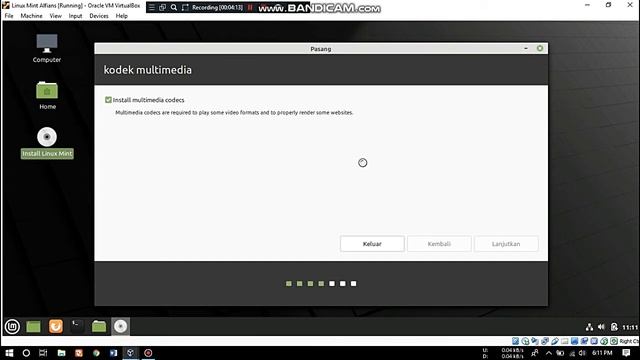Open the VirtualBox Input menu
Screen dimensions: 640x360
(x=75, y=16)
